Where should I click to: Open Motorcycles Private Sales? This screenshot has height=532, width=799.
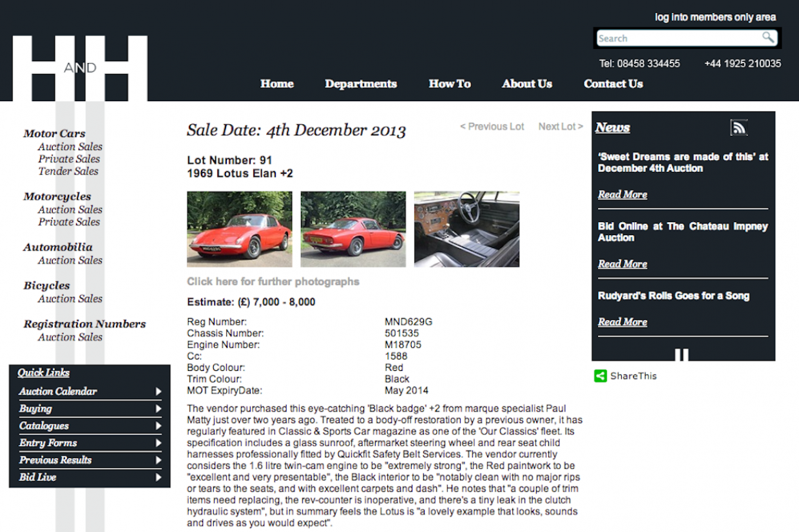point(69,222)
